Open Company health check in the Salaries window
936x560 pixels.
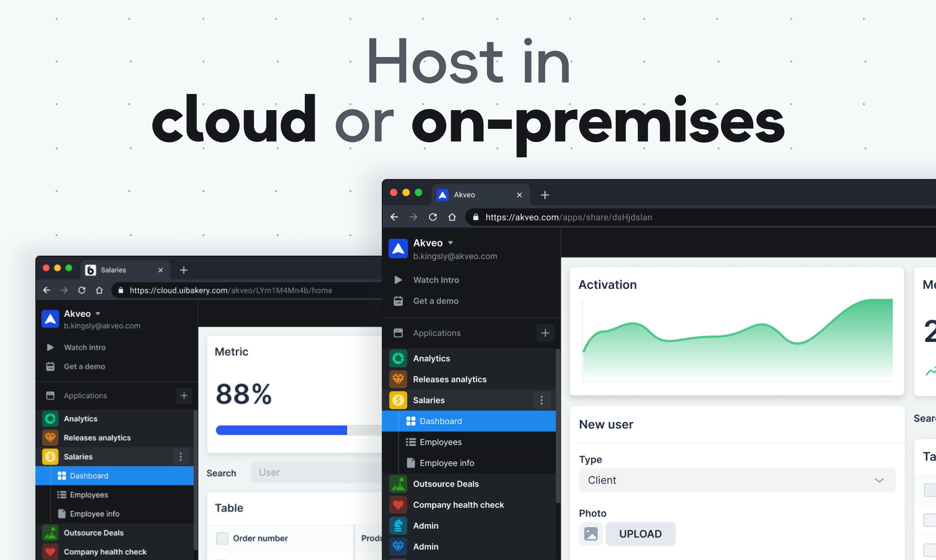click(x=105, y=552)
